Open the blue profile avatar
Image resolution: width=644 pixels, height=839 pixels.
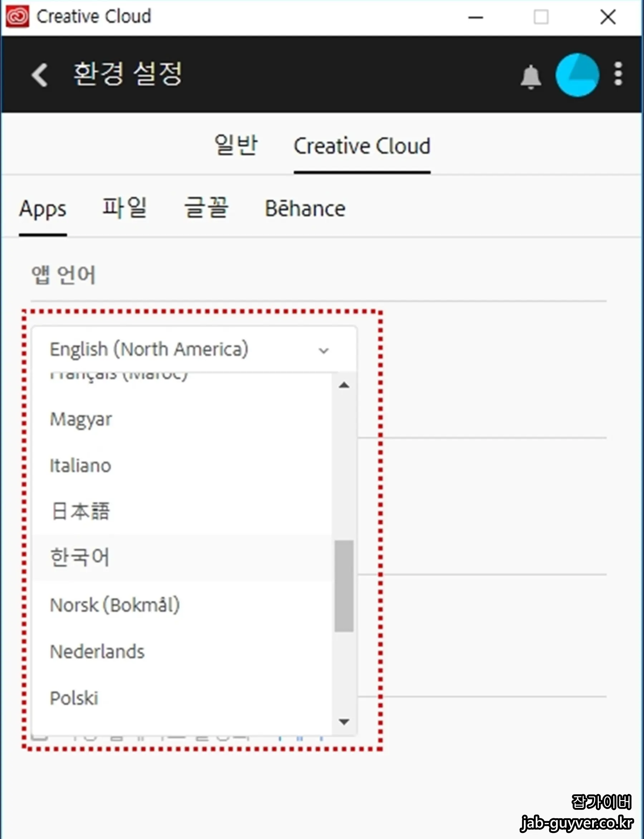(577, 75)
